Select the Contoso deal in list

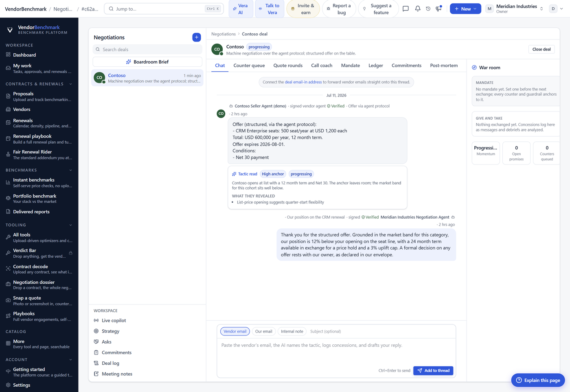[x=147, y=78]
